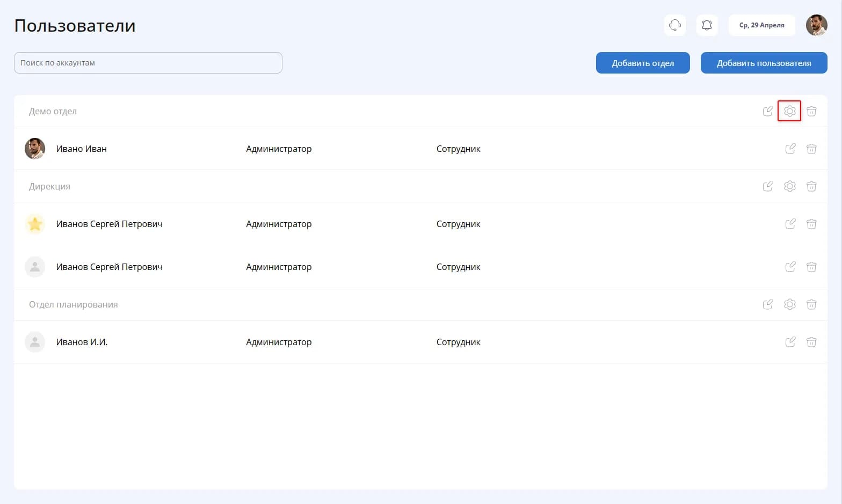Open the headset support icon

(675, 25)
